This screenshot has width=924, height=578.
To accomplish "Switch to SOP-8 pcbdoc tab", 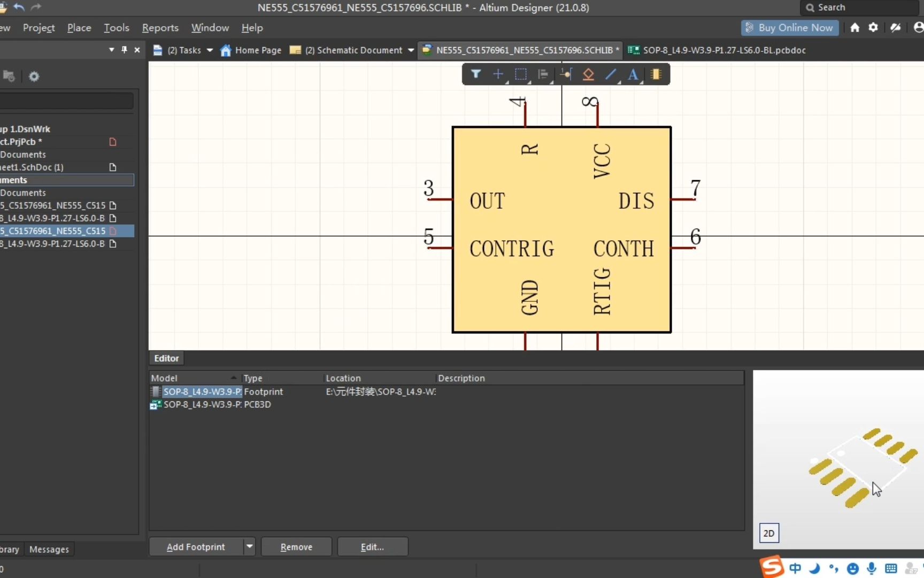I will point(717,50).
